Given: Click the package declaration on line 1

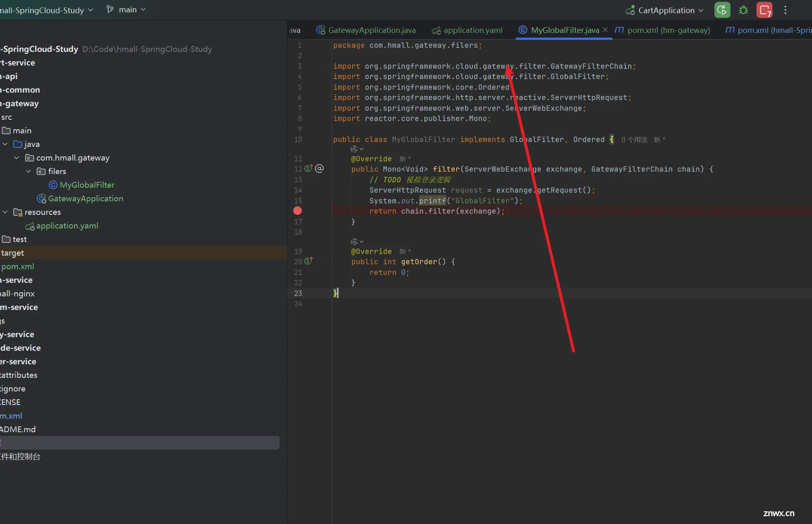Looking at the screenshot, I should tap(407, 45).
